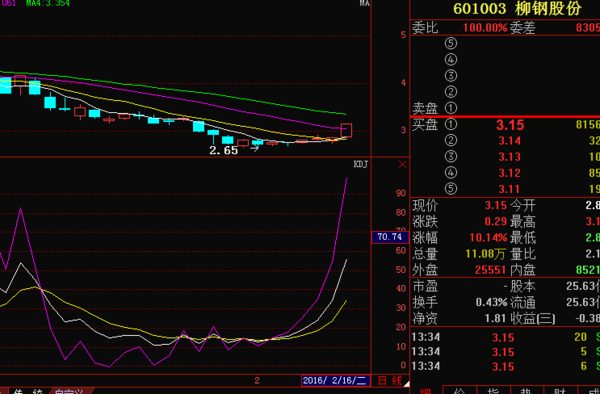
Task: Click the MA label on the price chart
Action: [364, 3]
